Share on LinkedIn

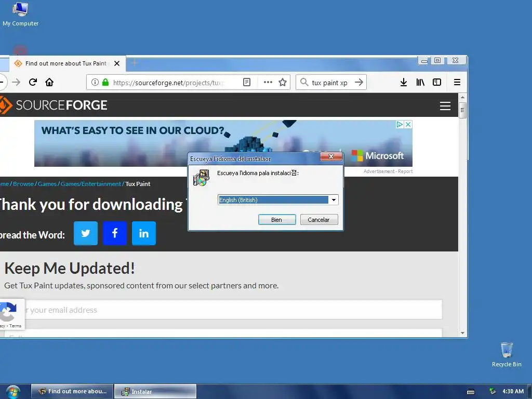[144, 233]
